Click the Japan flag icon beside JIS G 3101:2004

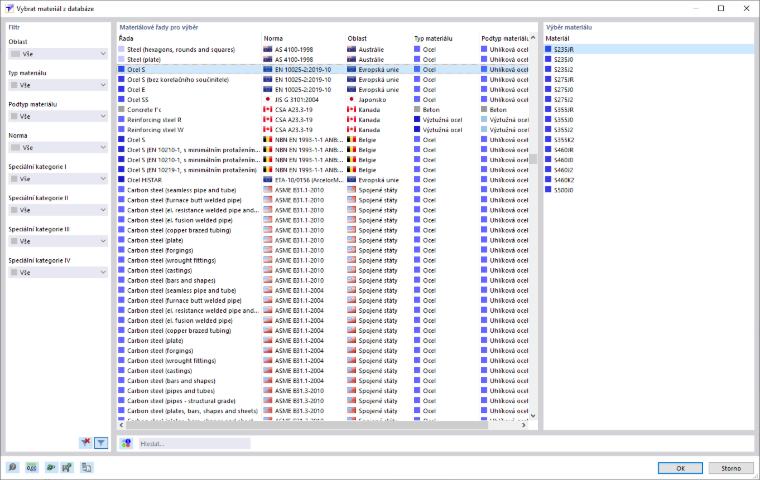268,99
